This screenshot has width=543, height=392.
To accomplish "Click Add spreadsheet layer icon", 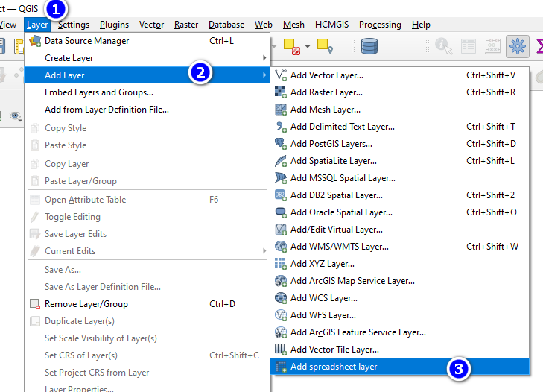I will (x=281, y=367).
